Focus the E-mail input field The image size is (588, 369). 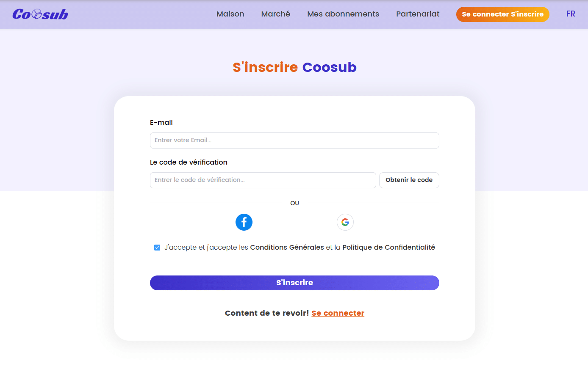(x=294, y=140)
